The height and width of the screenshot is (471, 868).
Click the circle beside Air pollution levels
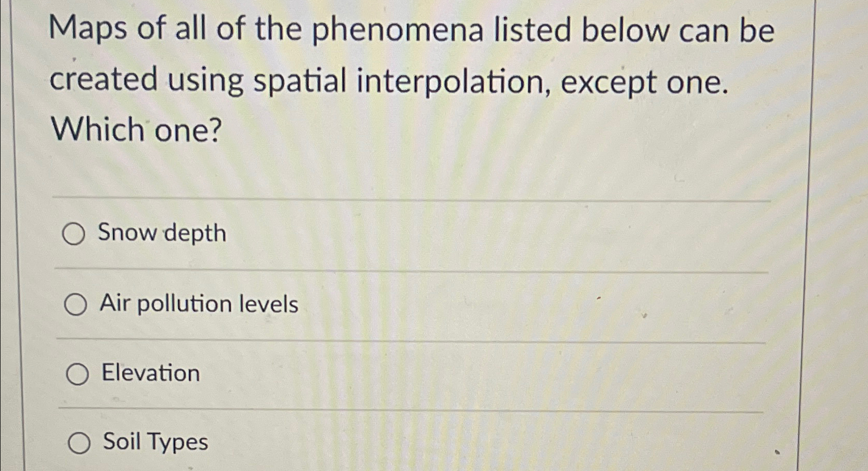coord(75,304)
